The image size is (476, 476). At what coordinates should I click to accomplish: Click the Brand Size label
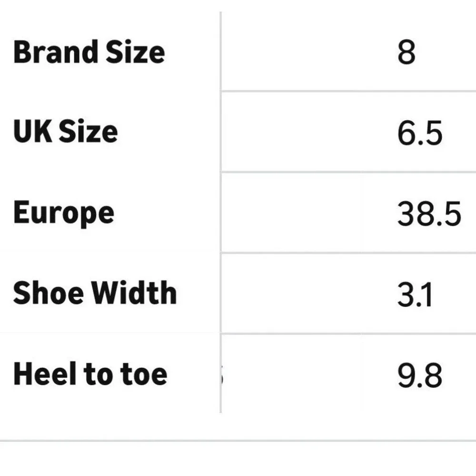pos(89,52)
